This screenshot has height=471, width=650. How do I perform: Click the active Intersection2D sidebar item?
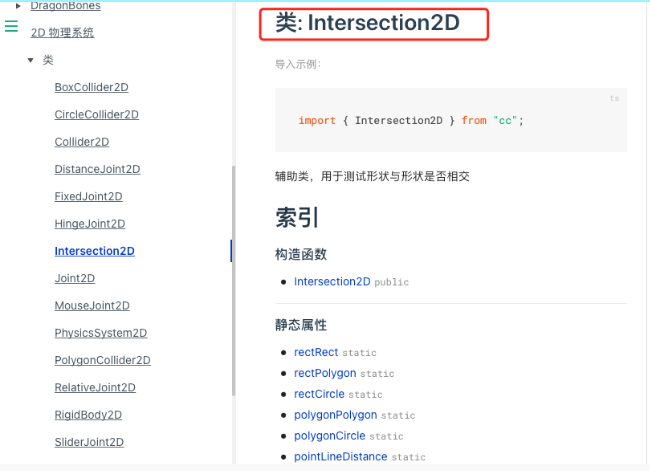click(94, 251)
